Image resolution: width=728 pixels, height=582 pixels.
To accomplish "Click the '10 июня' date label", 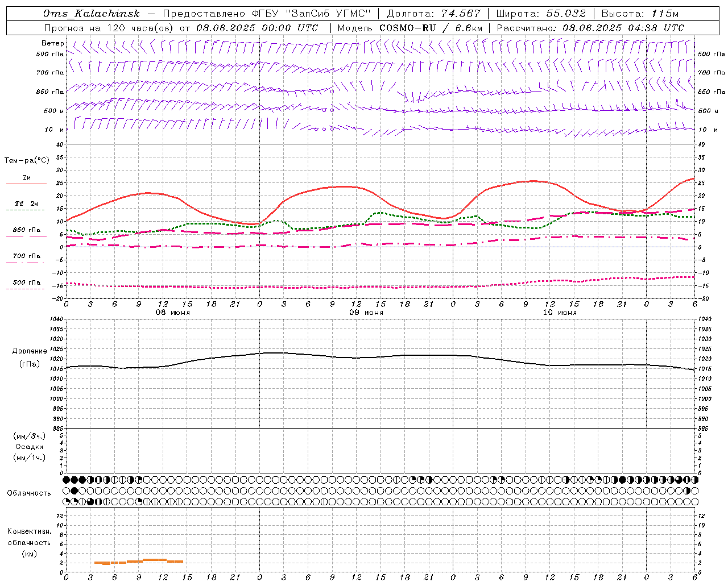I will point(560,313).
